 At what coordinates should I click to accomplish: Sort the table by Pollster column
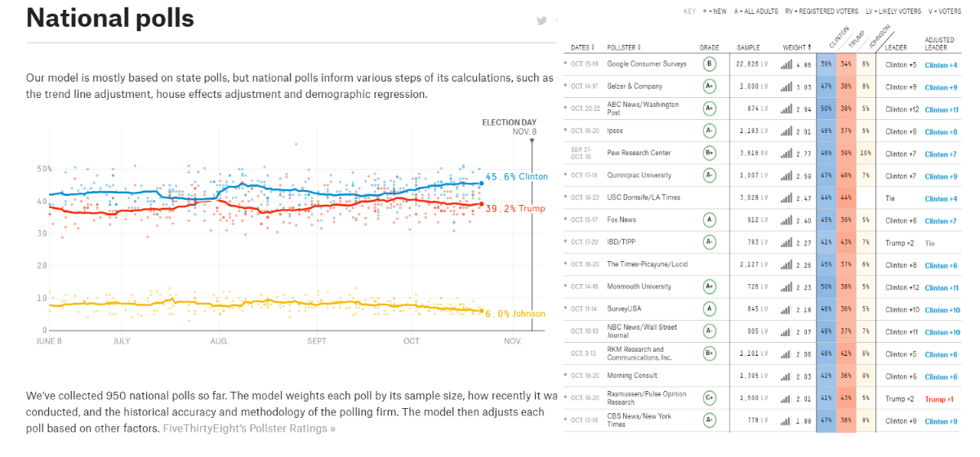pos(628,47)
